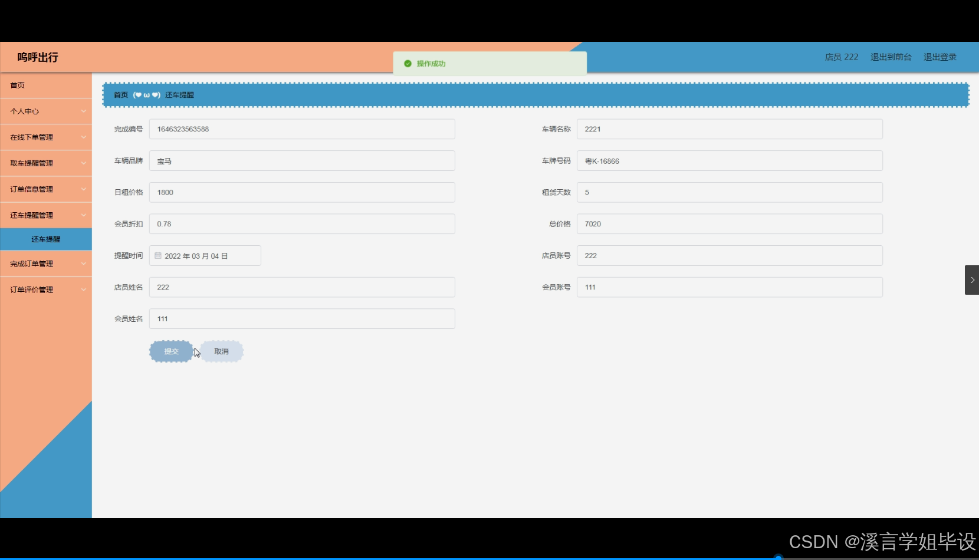Click the 车辆名称 input field
Screen dimensions: 979x560
point(730,129)
